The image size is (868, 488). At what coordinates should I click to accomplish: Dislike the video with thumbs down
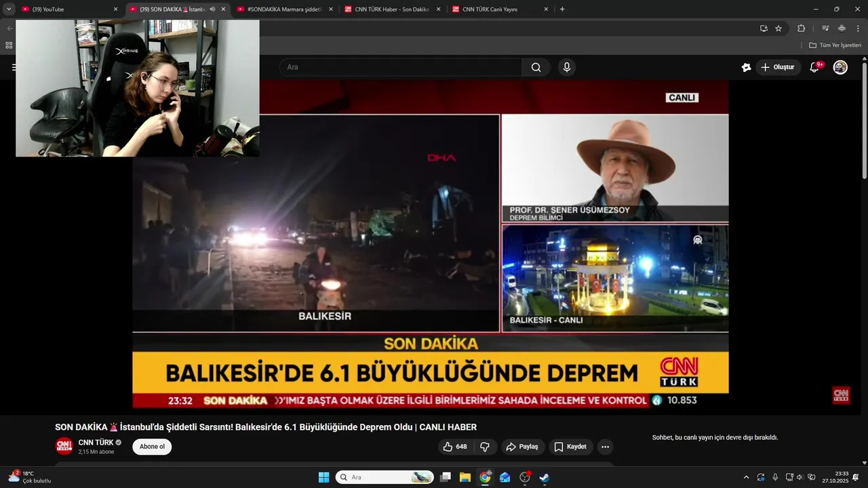pos(485,447)
